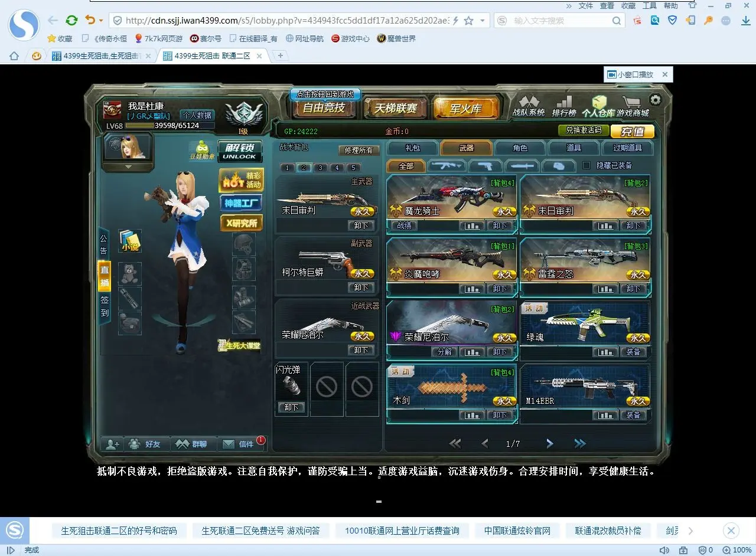Open zoom level 100% dropdown
Screen dimensions: 756x556
point(738,550)
